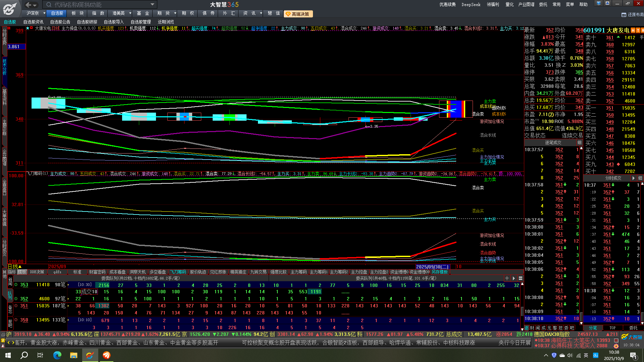Switch to the 自选股公告 tab
This screenshot has height=362, width=644.
(60, 22)
